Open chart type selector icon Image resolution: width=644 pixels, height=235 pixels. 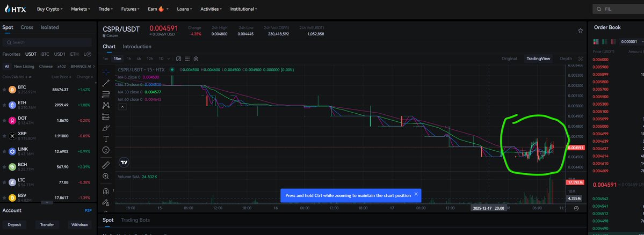[179, 58]
